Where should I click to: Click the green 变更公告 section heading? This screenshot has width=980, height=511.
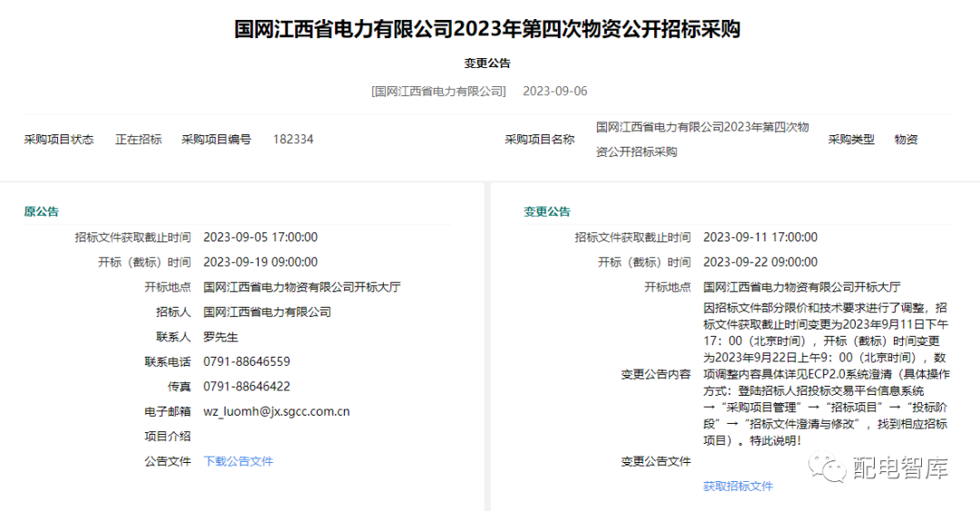click(547, 211)
